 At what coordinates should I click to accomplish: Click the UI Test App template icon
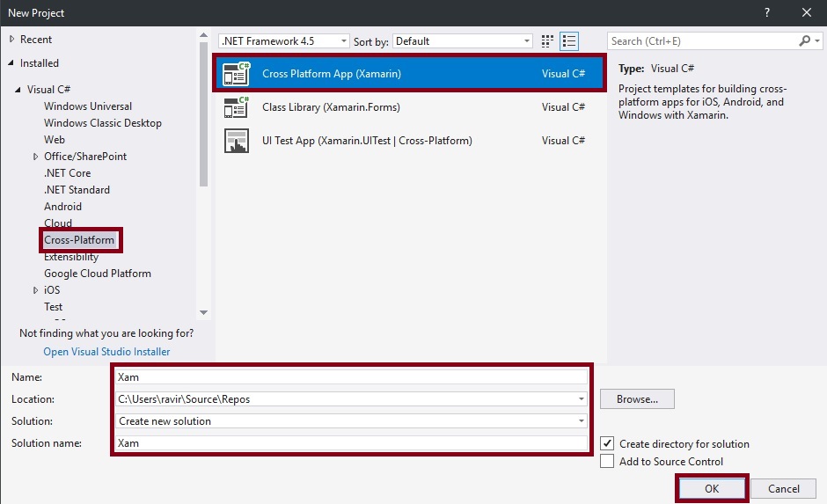click(x=237, y=141)
